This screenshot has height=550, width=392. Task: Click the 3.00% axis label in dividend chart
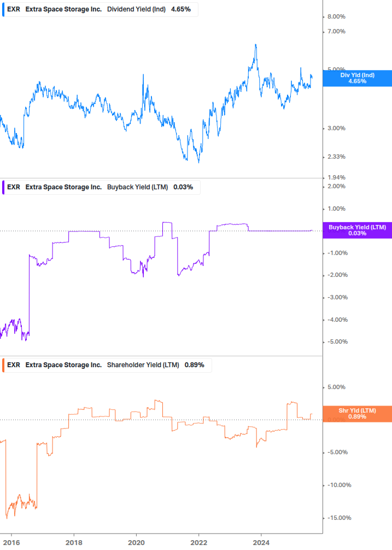336,129
